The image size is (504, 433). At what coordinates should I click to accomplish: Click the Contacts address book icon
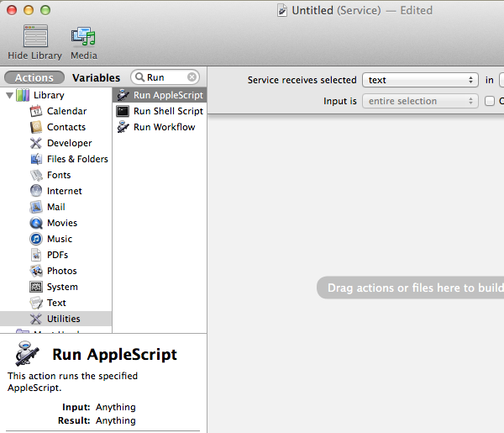[x=36, y=127]
